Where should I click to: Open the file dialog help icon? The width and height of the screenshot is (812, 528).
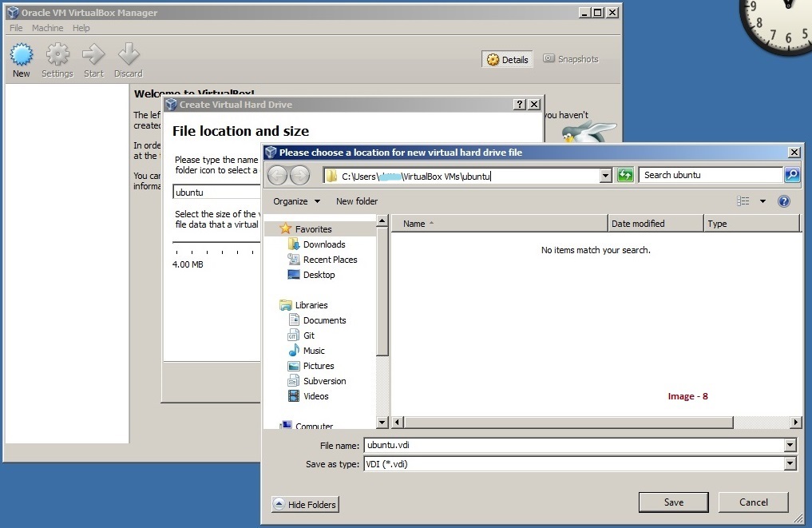click(784, 201)
